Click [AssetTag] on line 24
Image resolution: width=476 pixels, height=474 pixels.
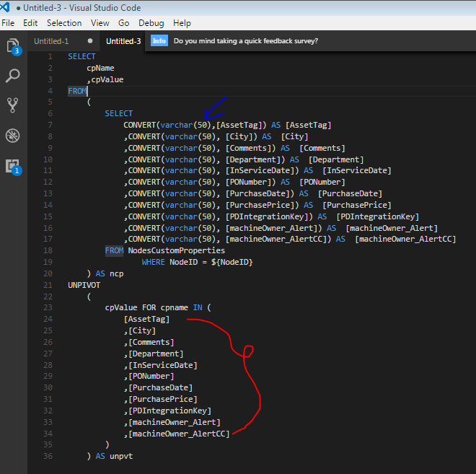[x=146, y=319]
